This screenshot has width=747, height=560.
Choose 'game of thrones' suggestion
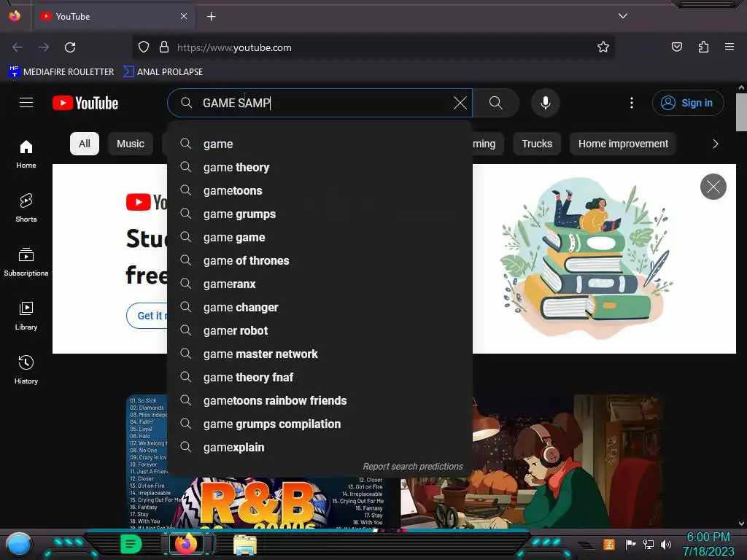(x=320, y=260)
